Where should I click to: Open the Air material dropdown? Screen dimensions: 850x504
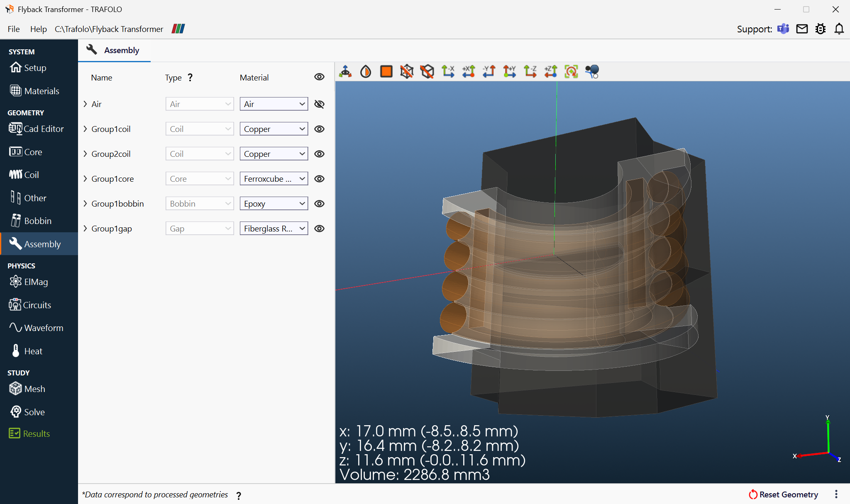(x=274, y=104)
